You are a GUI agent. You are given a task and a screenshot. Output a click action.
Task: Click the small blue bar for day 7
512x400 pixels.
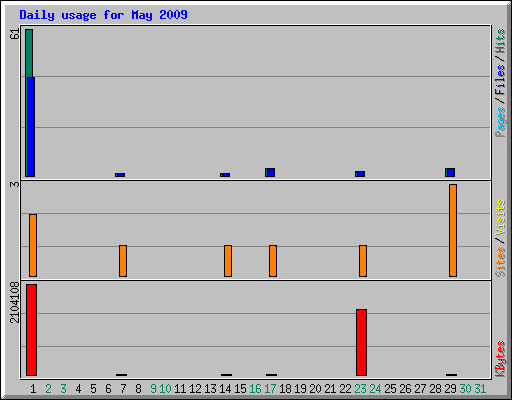(x=120, y=175)
